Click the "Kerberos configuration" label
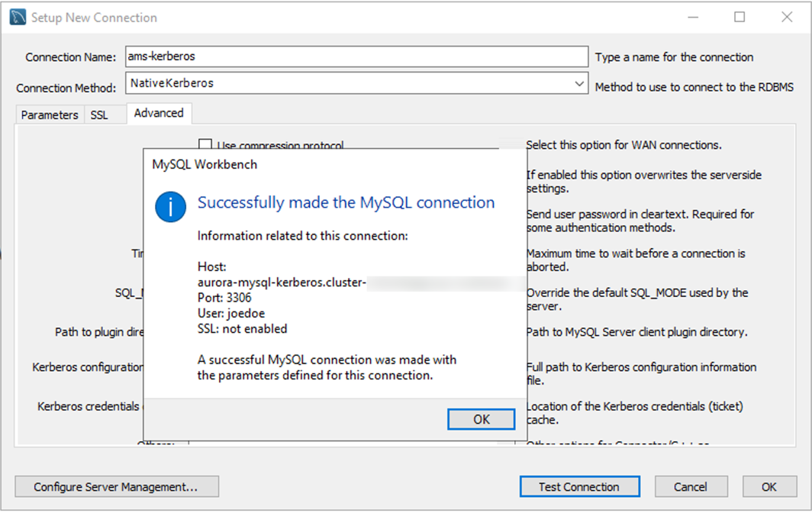The image size is (812, 513). pyautogui.click(x=88, y=367)
